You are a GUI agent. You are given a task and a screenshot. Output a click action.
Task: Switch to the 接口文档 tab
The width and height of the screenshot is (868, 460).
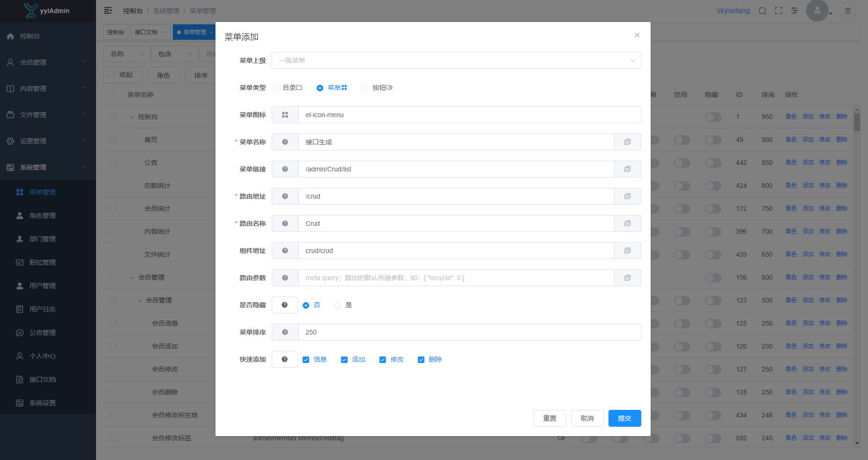pos(146,32)
